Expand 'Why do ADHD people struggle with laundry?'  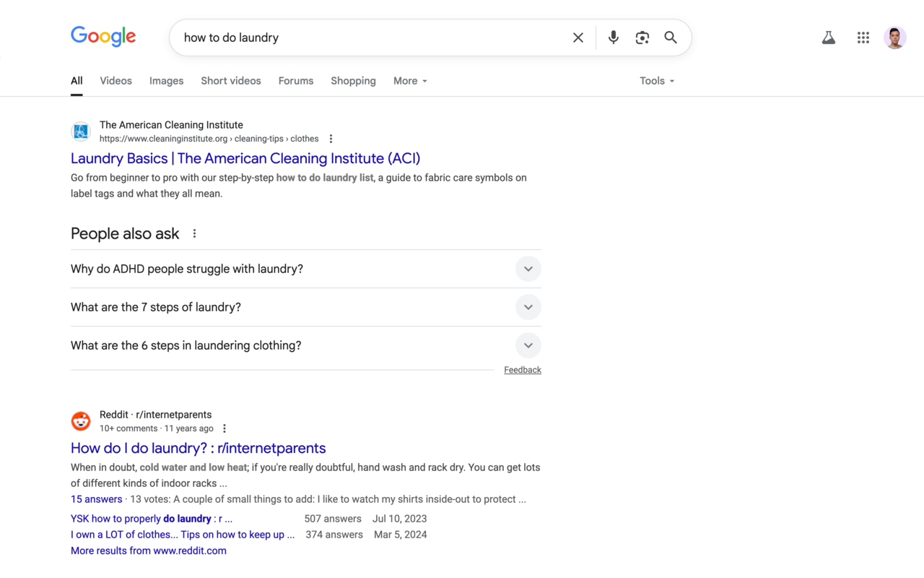[528, 268]
